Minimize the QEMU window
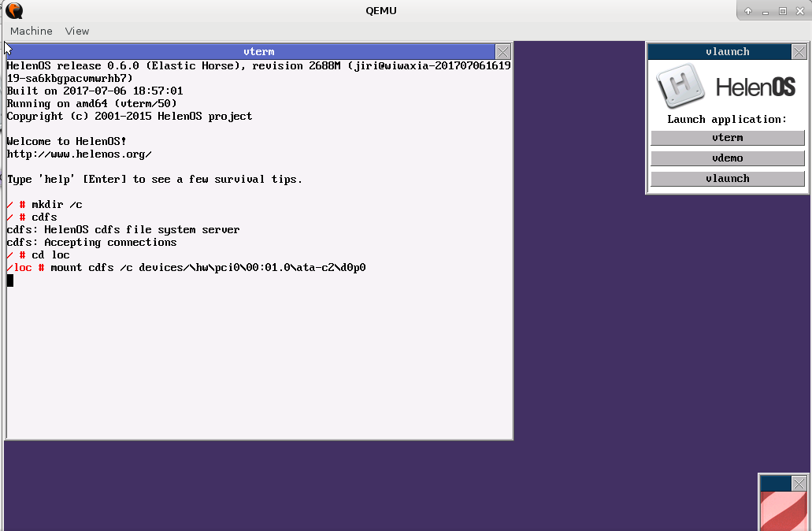Image resolution: width=812 pixels, height=531 pixels. [x=766, y=11]
